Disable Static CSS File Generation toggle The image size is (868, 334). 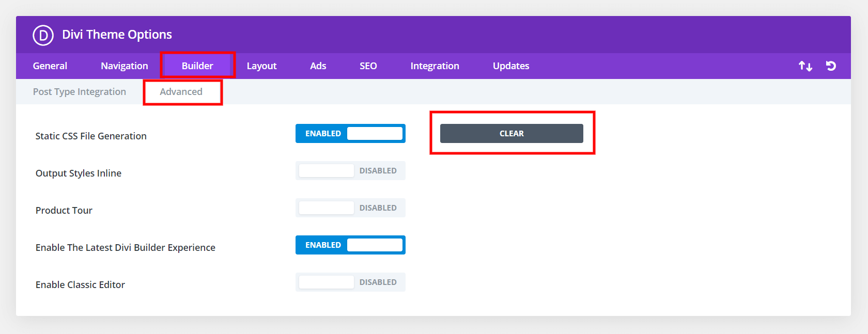(350, 134)
